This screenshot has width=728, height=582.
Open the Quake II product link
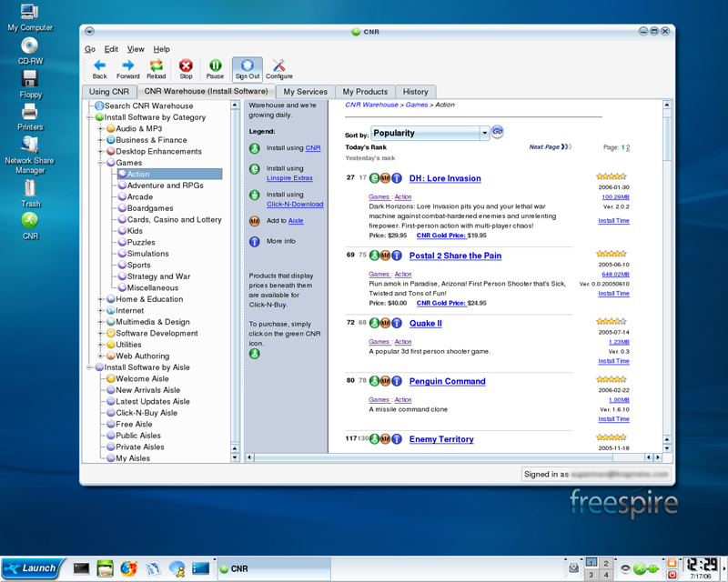425,323
